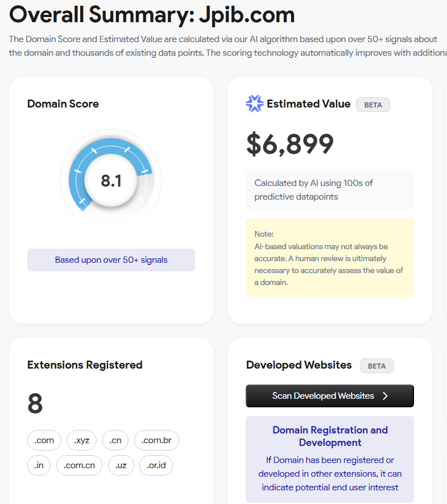
Task: Click the yellow Note about AI-based valuations
Action: [x=330, y=258]
